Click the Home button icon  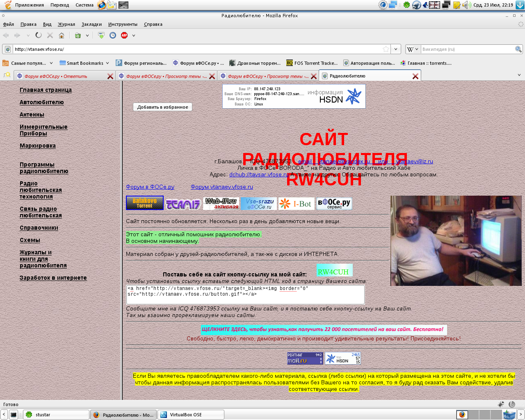click(x=62, y=35)
